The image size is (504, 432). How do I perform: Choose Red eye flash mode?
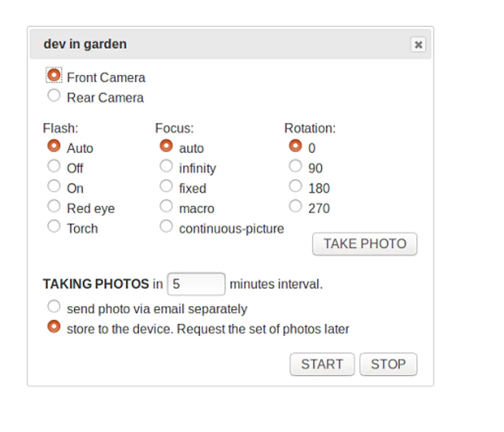54,206
